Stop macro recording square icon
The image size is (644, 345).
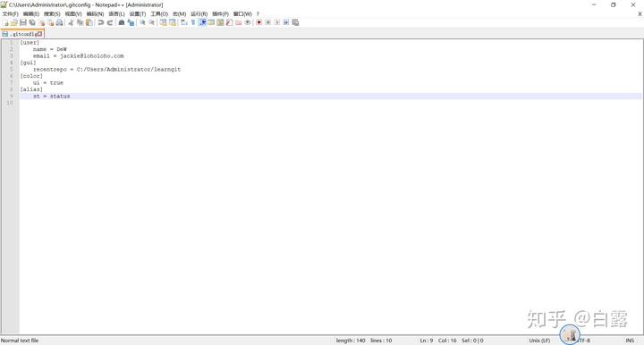pos(267,22)
